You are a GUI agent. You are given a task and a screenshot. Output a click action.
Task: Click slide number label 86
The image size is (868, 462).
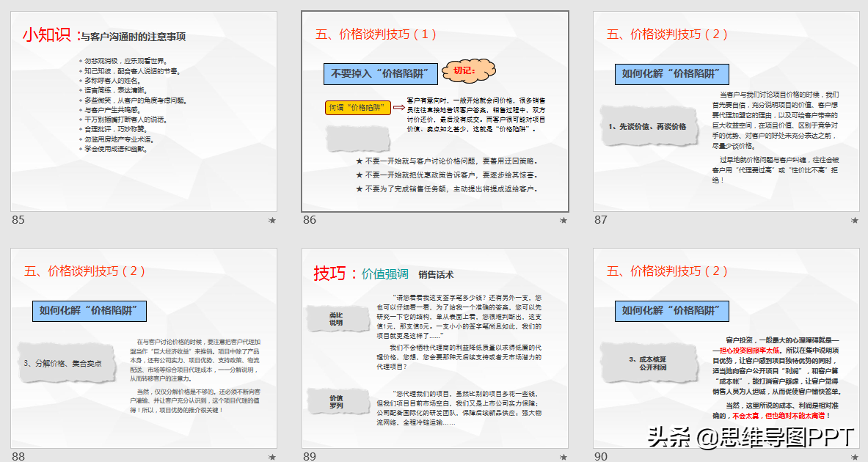click(x=310, y=220)
